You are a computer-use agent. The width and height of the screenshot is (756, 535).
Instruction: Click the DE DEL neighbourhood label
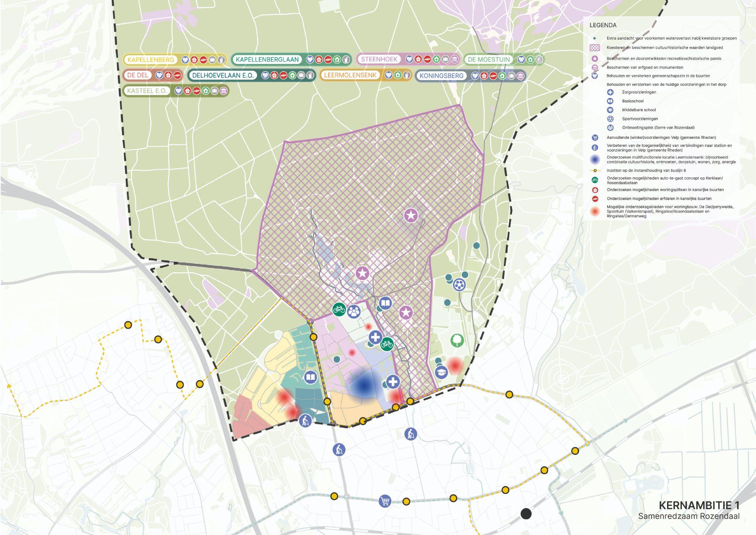tap(138, 75)
